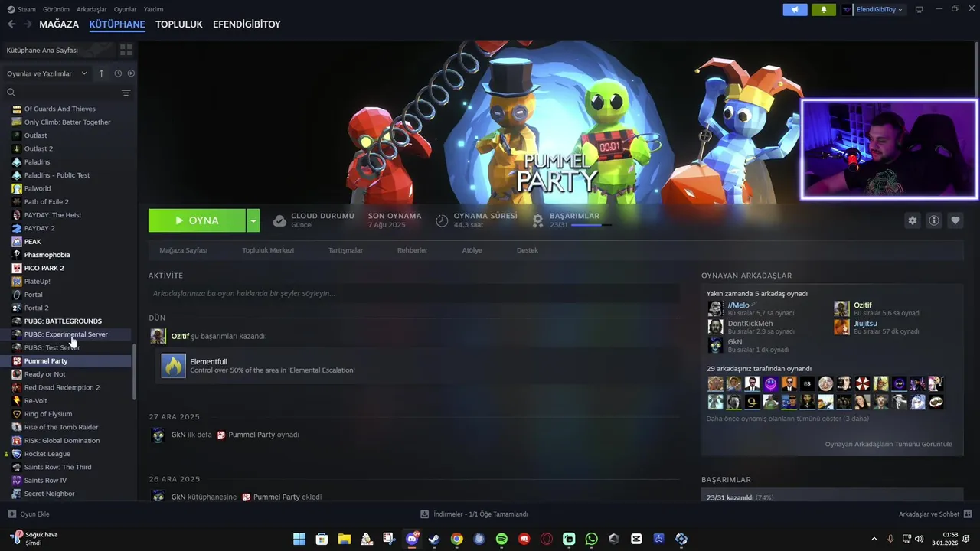Viewport: 980px width, 551px height.
Task: Open the Tartışmalar tab
Action: (x=345, y=250)
